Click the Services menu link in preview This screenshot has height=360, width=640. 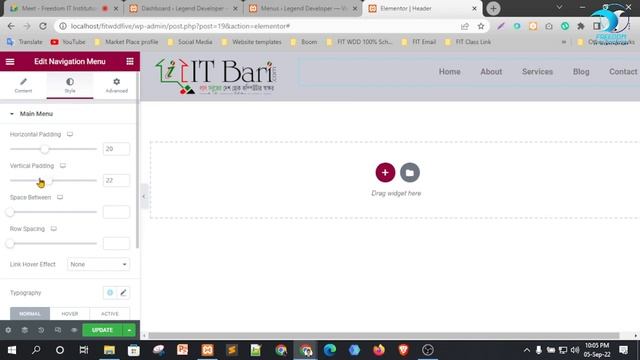(x=537, y=71)
